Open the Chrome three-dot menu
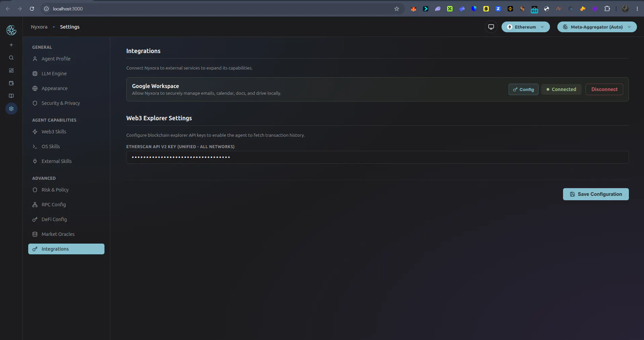This screenshot has height=340, width=644. point(637,9)
